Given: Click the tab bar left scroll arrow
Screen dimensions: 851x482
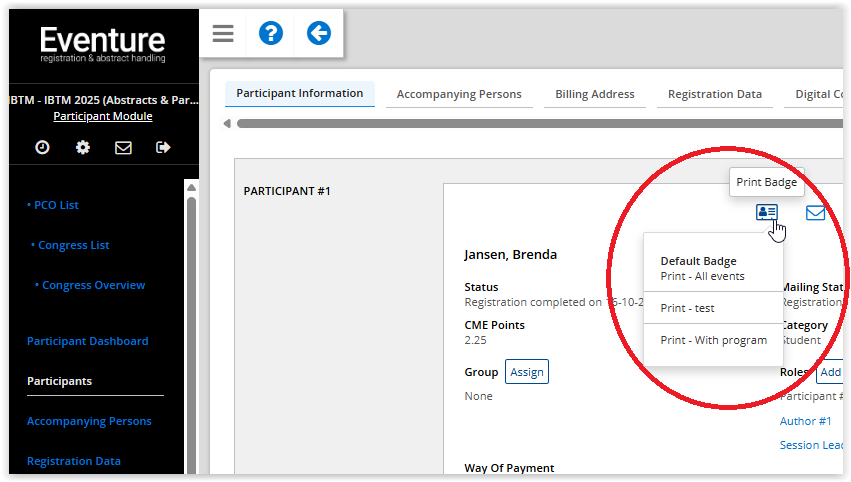Looking at the screenshot, I should click(x=227, y=124).
